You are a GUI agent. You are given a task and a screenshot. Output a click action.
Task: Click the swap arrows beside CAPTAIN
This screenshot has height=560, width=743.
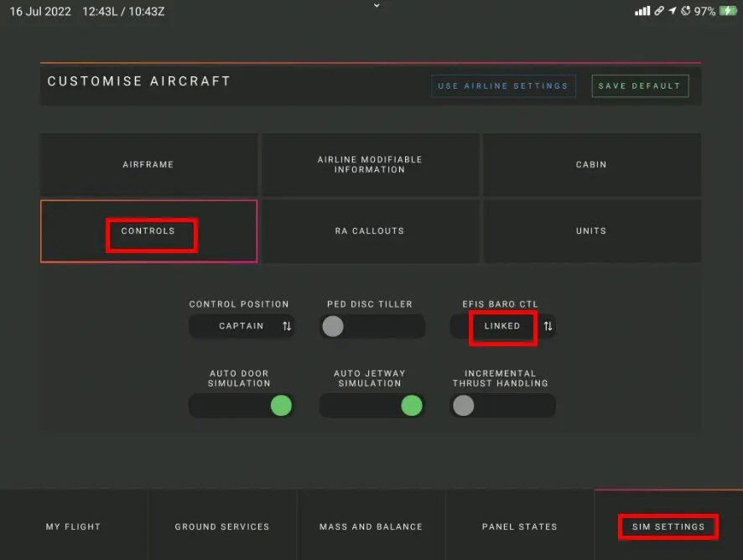point(287,326)
